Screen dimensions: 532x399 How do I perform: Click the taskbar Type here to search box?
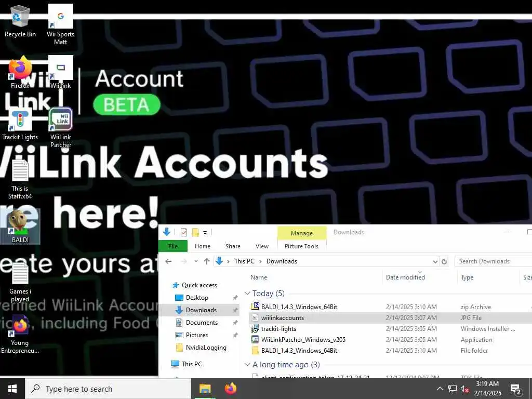click(108, 389)
